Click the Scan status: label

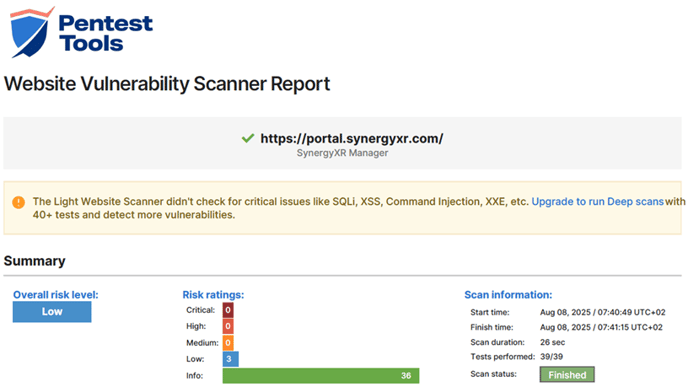click(493, 374)
